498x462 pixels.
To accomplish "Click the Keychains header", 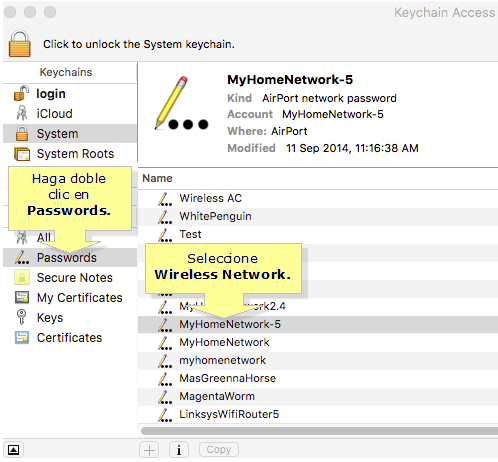I will (66, 72).
